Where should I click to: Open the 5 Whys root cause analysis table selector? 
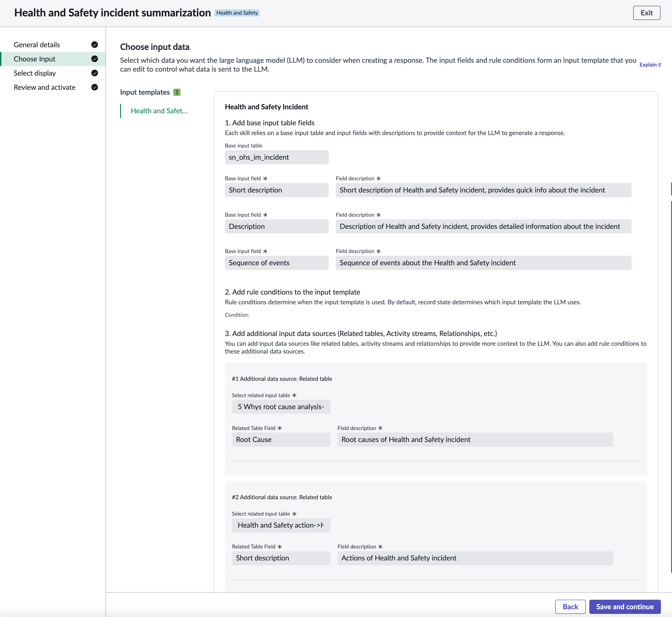(x=281, y=407)
